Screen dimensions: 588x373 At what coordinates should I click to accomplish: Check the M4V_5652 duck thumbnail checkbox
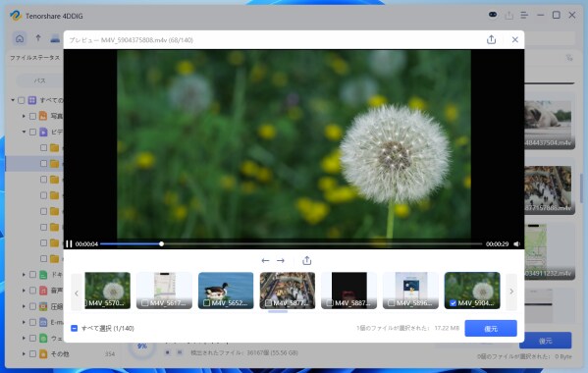206,303
